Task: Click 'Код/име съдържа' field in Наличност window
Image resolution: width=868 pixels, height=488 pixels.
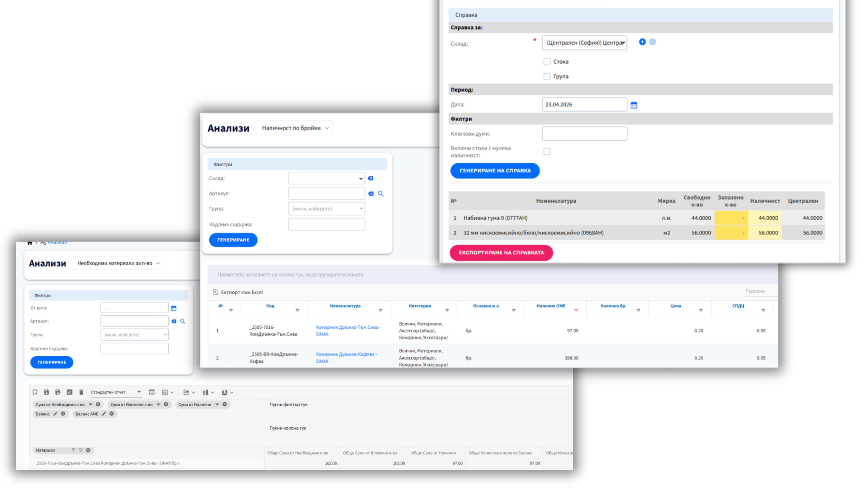Action: (326, 224)
